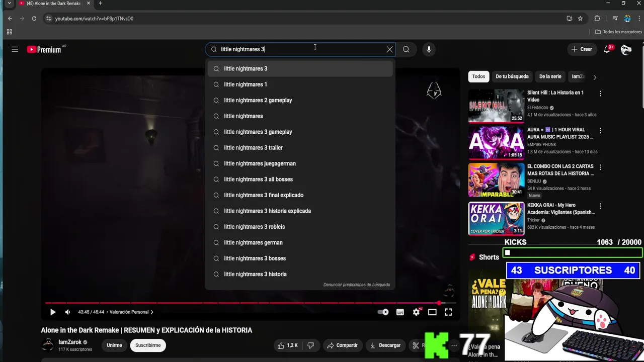
Task: Focus the YouTube search input field
Action: (x=301, y=49)
